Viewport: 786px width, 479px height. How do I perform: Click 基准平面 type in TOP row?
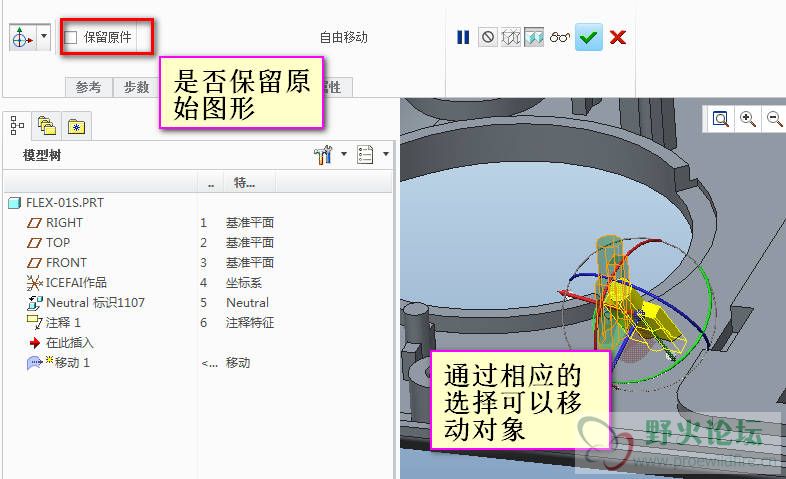[x=250, y=243]
